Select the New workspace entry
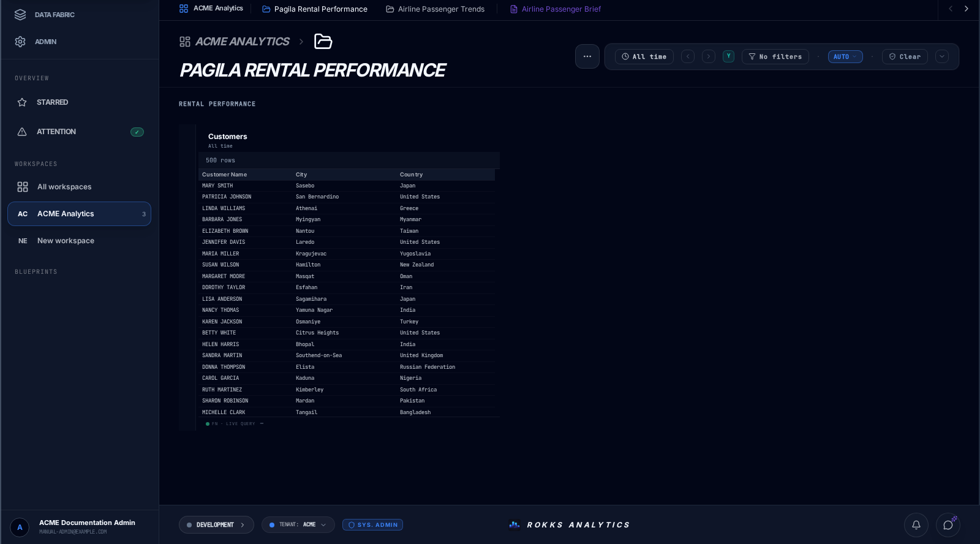Image resolution: width=980 pixels, height=544 pixels. (x=80, y=241)
